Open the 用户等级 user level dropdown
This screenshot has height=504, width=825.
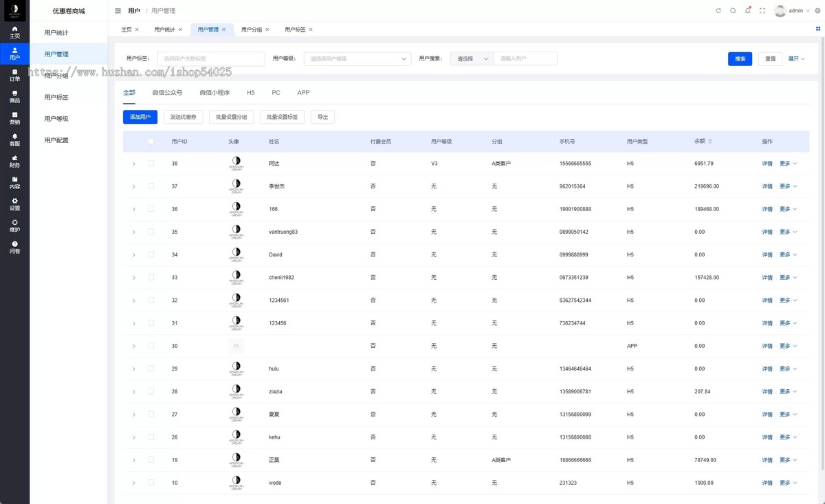click(x=357, y=59)
